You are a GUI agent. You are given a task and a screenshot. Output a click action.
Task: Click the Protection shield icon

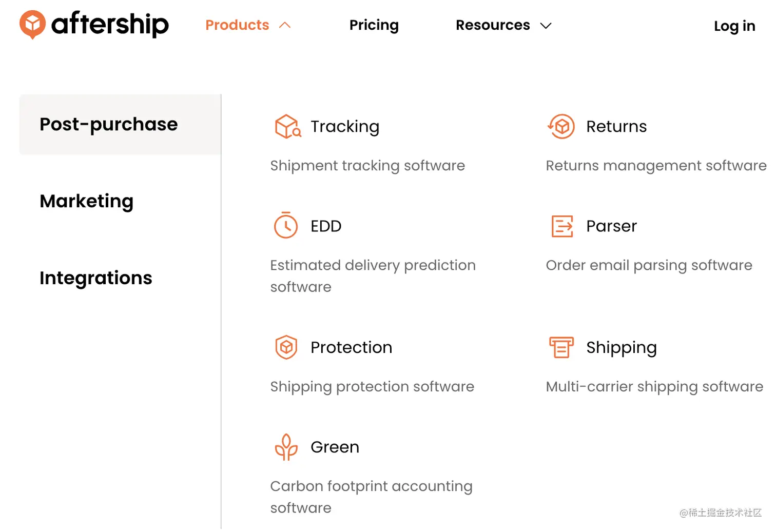tap(286, 347)
